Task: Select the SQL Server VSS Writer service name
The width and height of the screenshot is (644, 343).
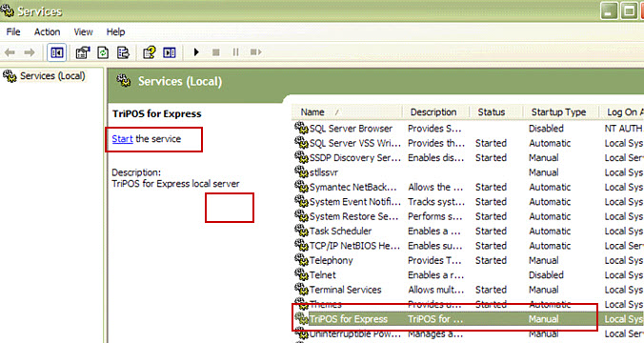Action: 354,143
